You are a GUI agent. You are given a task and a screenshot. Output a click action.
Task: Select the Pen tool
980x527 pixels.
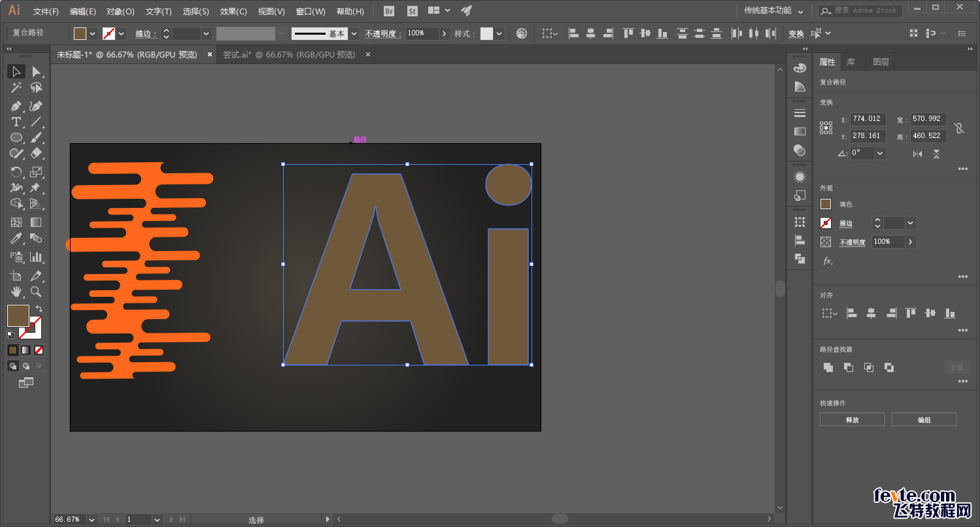[16, 106]
